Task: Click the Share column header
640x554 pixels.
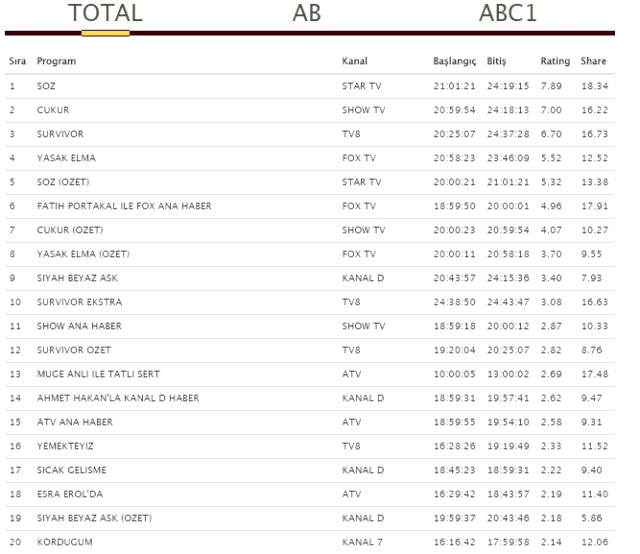Action: point(593,61)
